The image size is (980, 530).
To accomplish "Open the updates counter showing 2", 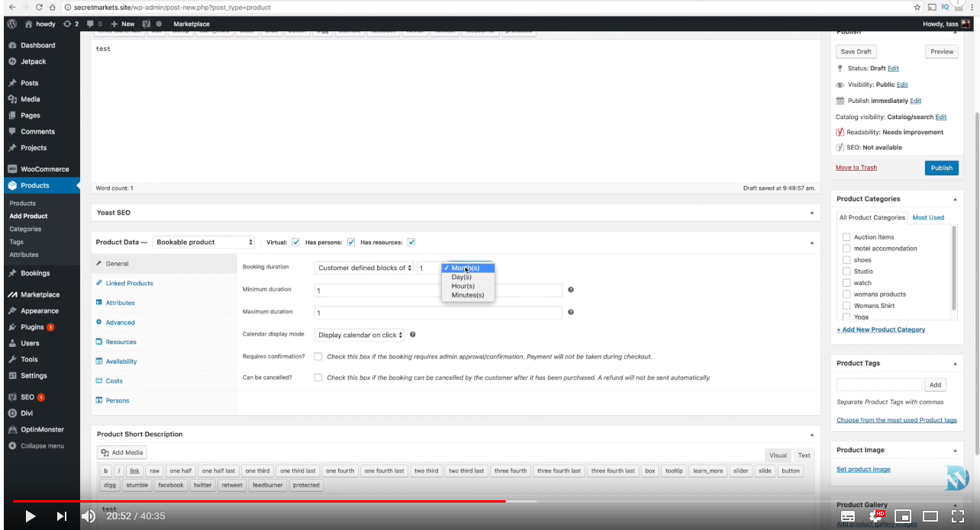I will point(71,24).
